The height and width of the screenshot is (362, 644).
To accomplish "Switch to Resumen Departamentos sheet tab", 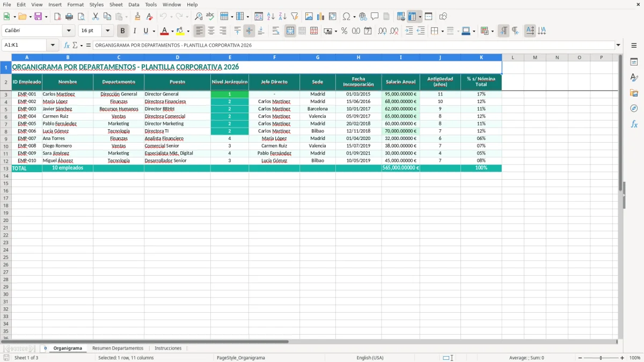I will pyautogui.click(x=118, y=348).
